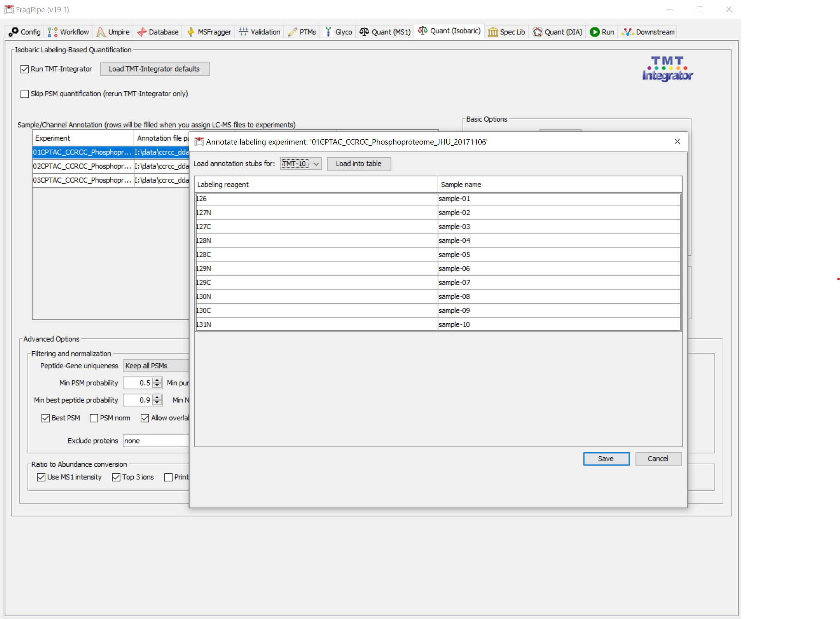Open the Spec Lib building icon
Screen dimensions: 840x619
[493, 32]
